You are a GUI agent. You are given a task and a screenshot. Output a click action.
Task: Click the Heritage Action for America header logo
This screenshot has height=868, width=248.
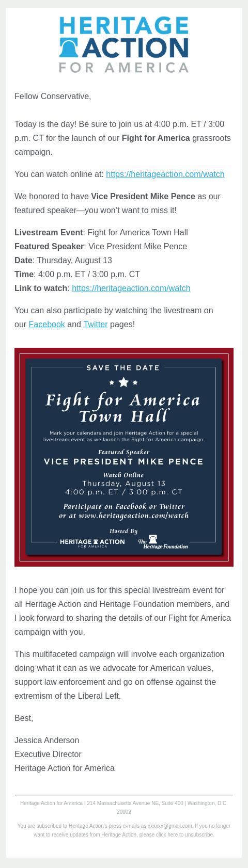124,44
